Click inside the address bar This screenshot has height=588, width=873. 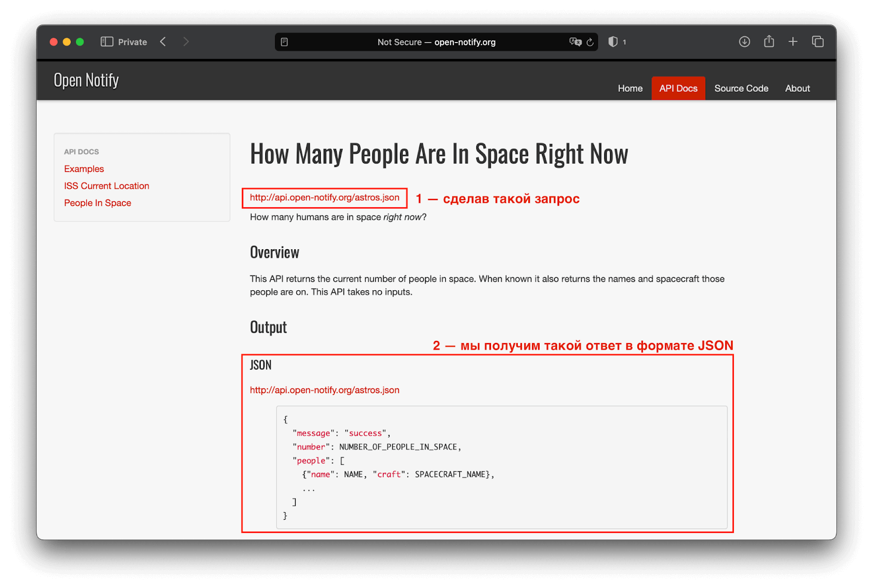[436, 41]
